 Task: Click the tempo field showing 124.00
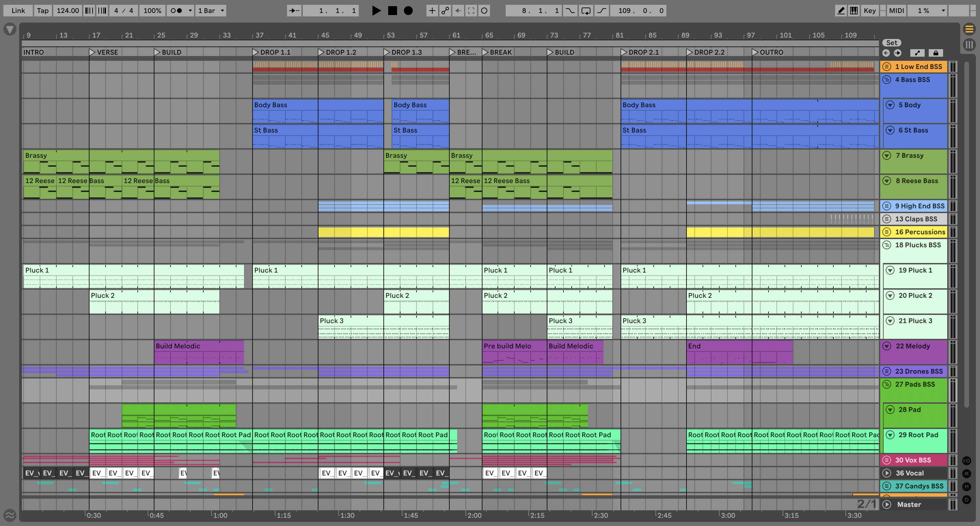click(67, 11)
